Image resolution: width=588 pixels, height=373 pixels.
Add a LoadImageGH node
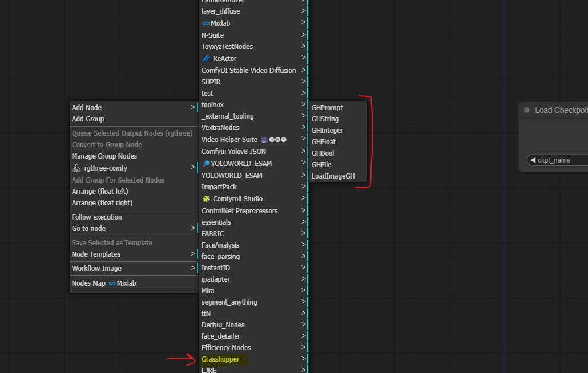click(x=337, y=176)
